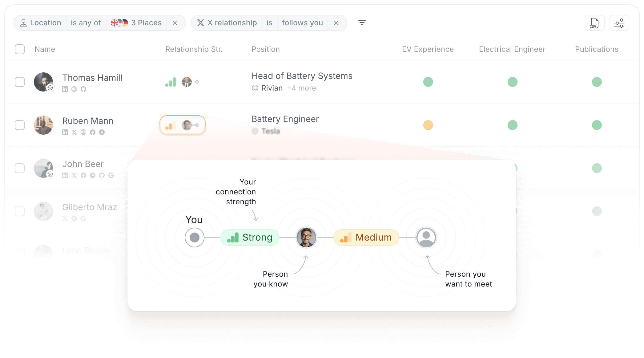Sort by the Publications column header

[x=597, y=49]
